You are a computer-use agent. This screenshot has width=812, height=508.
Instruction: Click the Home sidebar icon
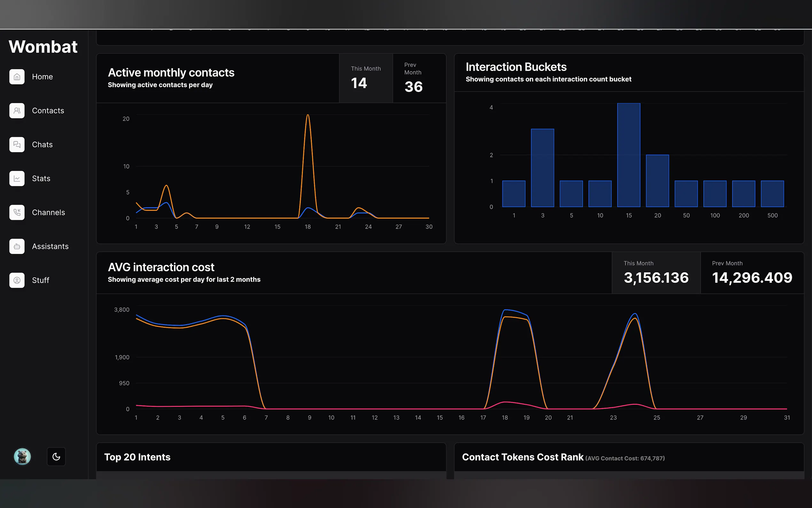[17, 77]
